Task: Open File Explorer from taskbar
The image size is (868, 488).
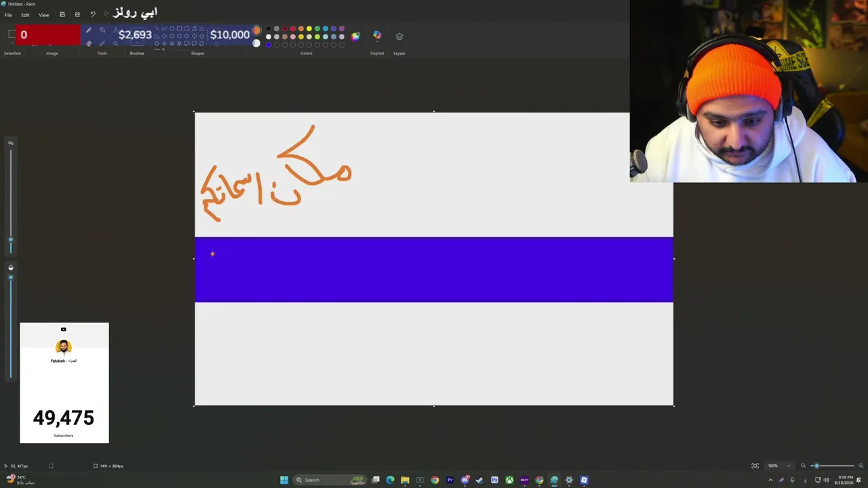Action: click(405, 480)
